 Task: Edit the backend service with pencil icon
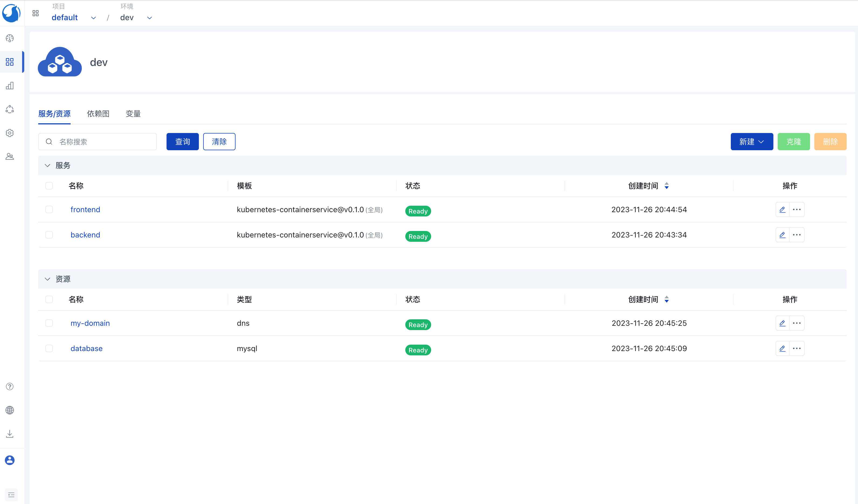(783, 235)
